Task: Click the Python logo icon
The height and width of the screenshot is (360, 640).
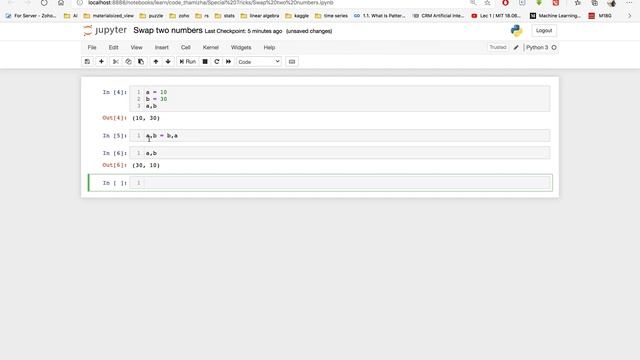Action: (x=516, y=31)
